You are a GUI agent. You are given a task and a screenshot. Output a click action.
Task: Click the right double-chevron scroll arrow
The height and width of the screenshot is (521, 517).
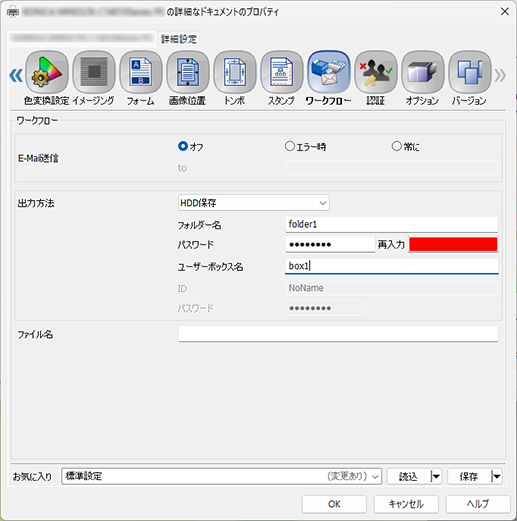(500, 75)
